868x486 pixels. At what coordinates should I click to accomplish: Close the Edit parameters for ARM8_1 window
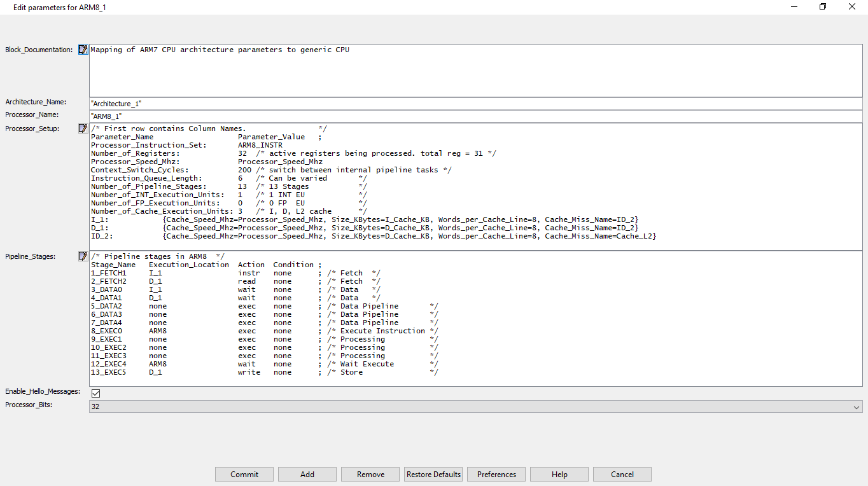pyautogui.click(x=852, y=6)
